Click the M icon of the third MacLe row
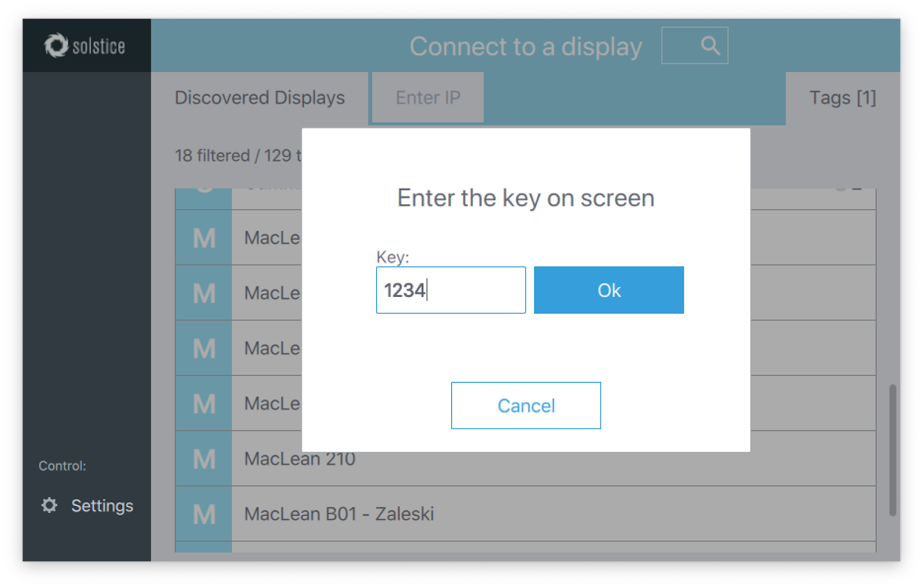Viewport: 923px width, 588px height. coord(204,348)
